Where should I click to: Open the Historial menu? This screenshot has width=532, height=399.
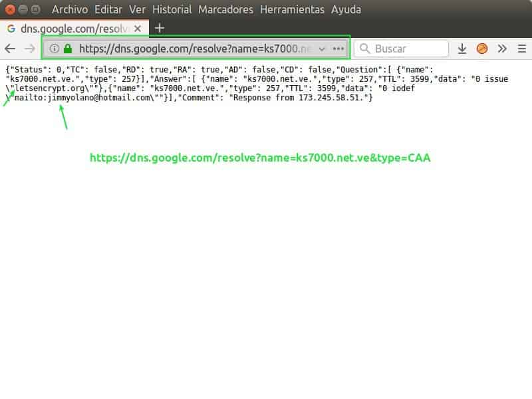[x=172, y=9]
